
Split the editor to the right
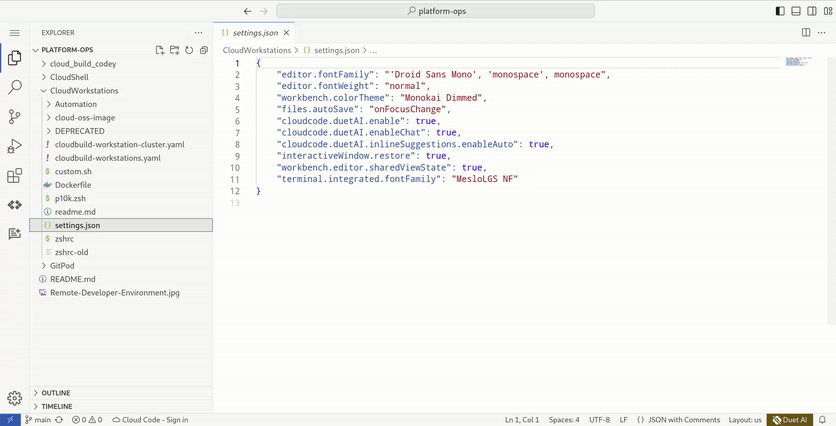pos(806,33)
